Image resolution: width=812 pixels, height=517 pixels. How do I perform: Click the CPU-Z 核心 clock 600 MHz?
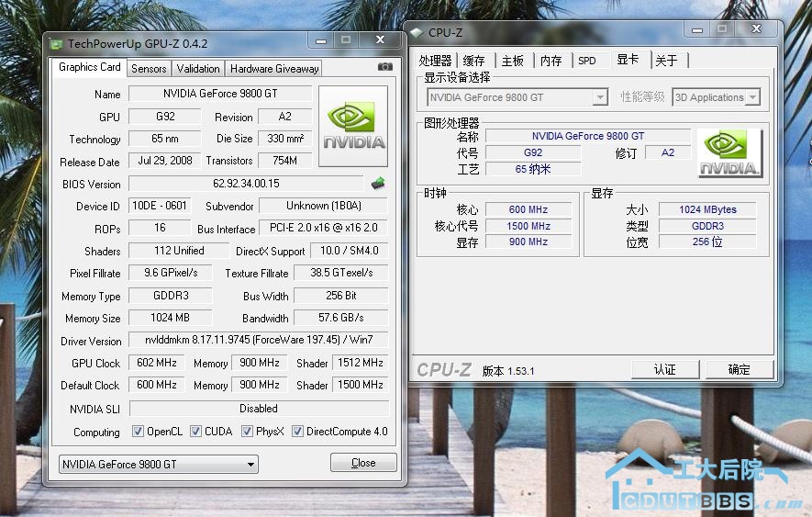pos(528,209)
